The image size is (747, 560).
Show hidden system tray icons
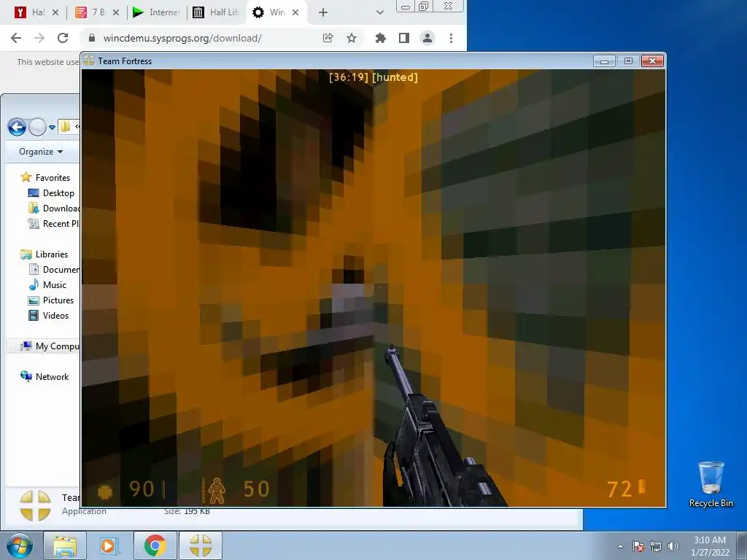tap(620, 546)
